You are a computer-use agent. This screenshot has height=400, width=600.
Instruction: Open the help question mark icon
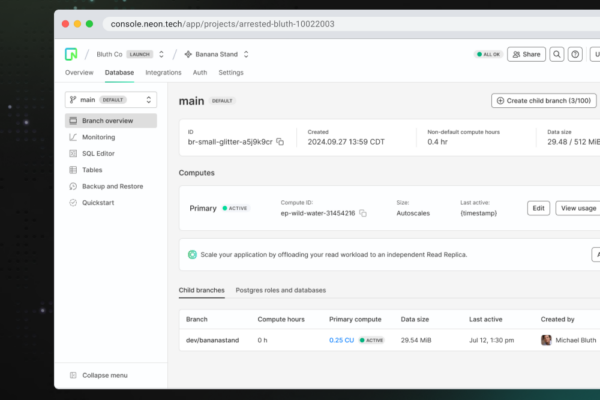[575, 54]
